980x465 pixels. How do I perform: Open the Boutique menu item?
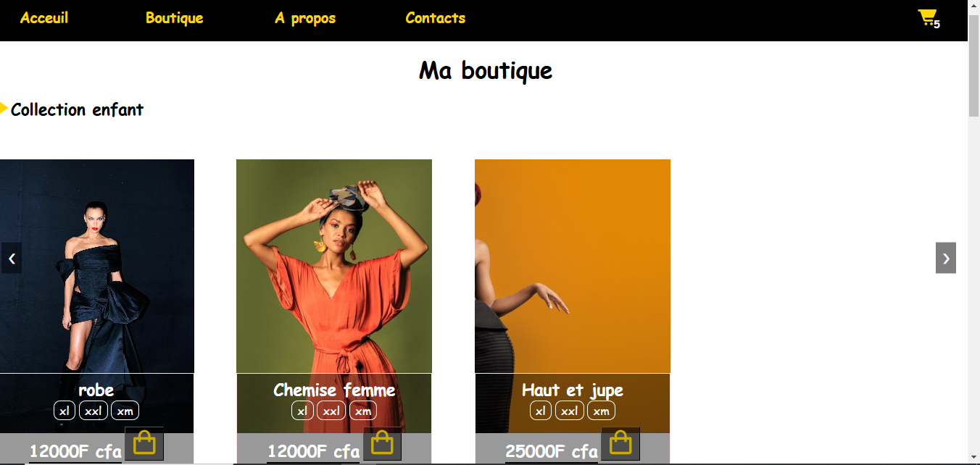click(x=175, y=18)
